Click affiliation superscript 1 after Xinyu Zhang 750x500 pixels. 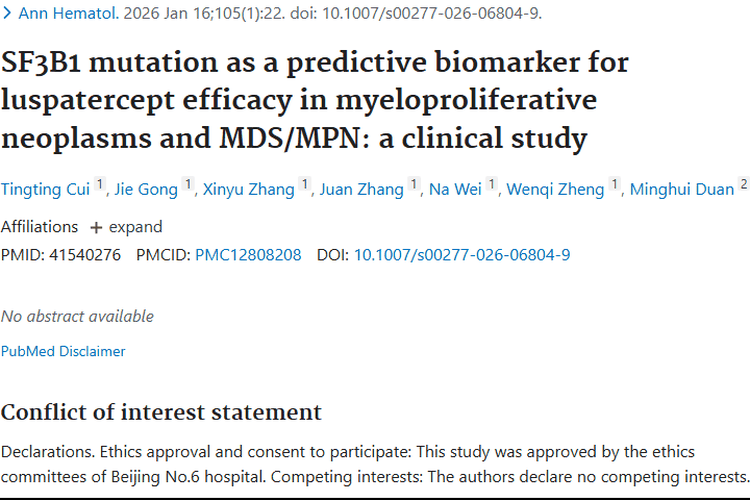click(304, 184)
